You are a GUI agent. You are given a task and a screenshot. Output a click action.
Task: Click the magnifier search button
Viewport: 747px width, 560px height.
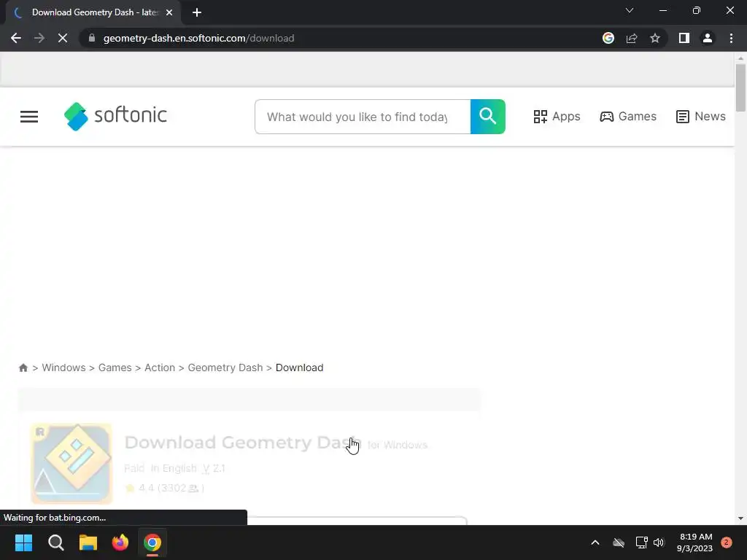[x=488, y=117]
